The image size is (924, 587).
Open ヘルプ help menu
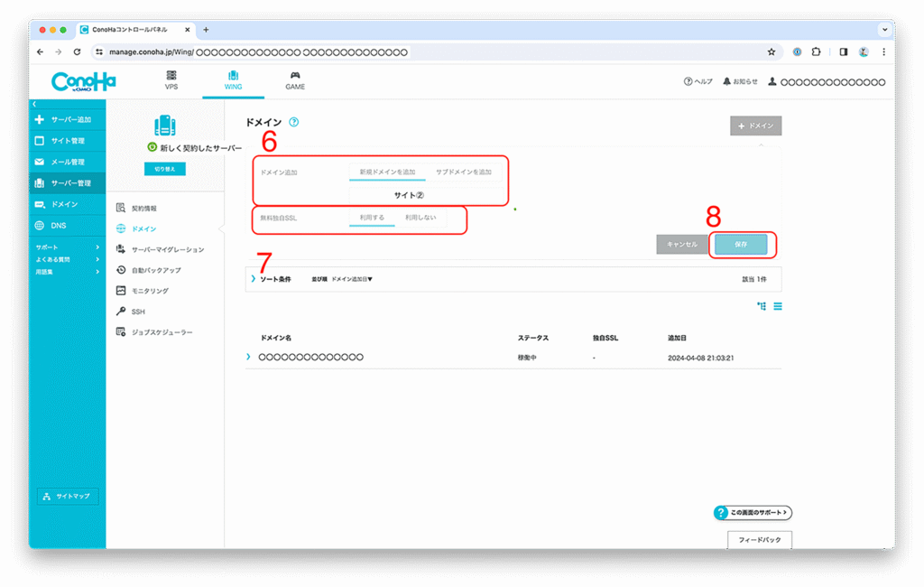[698, 81]
